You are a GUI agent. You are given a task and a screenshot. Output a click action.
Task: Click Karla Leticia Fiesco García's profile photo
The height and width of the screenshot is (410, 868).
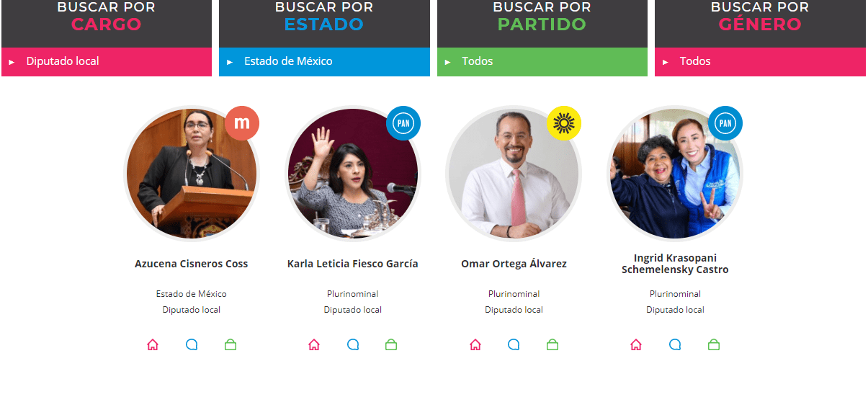(x=353, y=174)
